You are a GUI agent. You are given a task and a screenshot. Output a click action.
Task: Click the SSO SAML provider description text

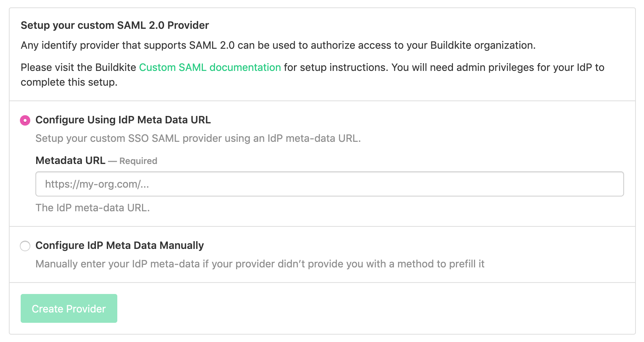click(x=198, y=138)
